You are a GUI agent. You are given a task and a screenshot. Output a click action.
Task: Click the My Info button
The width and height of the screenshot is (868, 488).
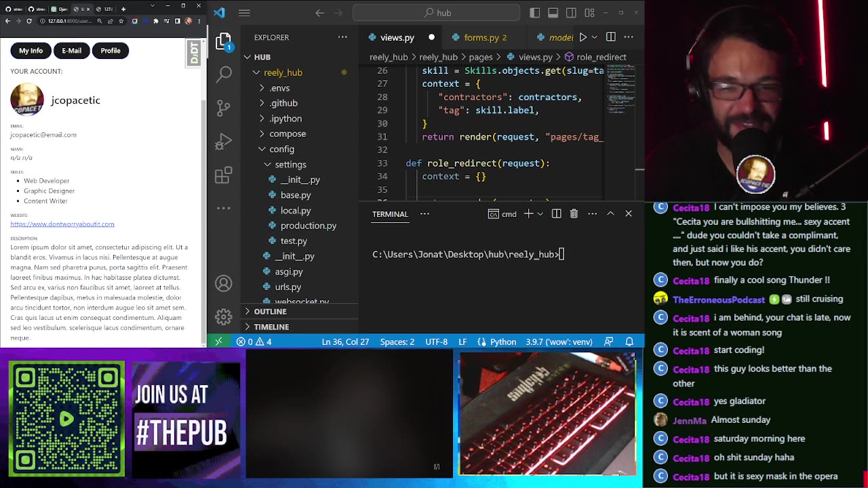coord(31,50)
